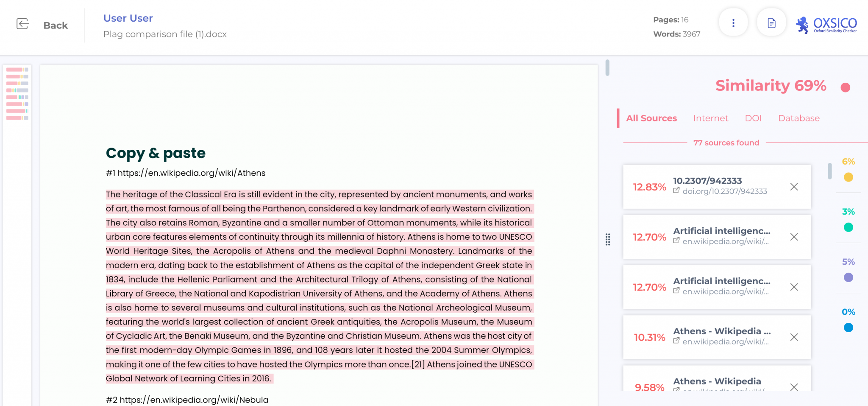Viewport: 868px width, 406px height.
Task: Select the DOI sources tab
Action: click(x=753, y=118)
